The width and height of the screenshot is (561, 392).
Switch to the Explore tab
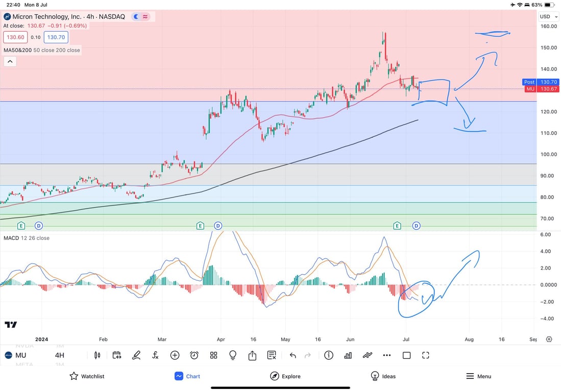tap(285, 376)
